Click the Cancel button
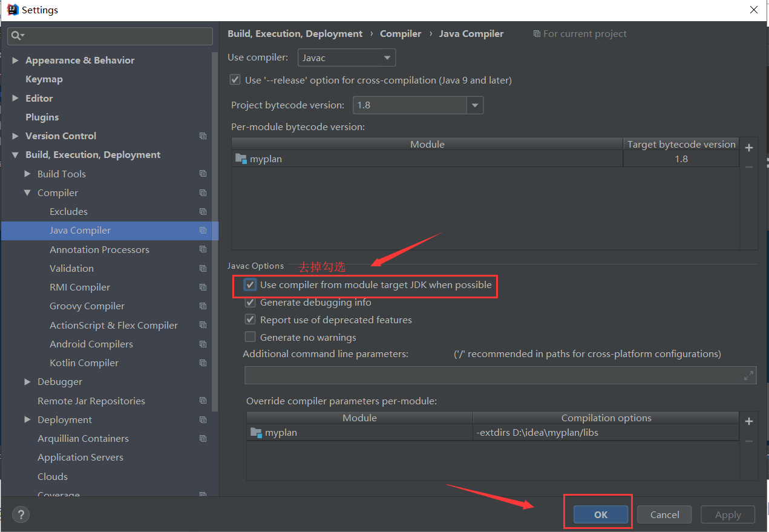Screen dimensions: 769x532 click(664, 514)
